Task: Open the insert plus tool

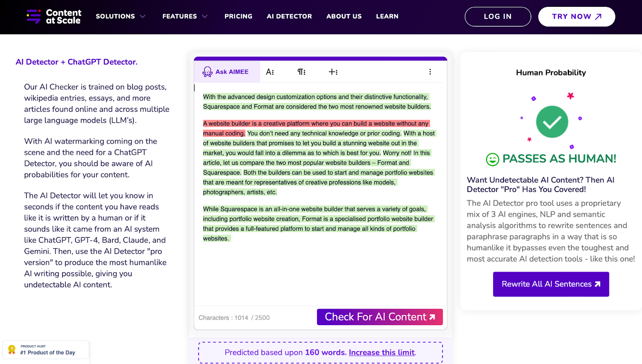Action: click(x=333, y=72)
